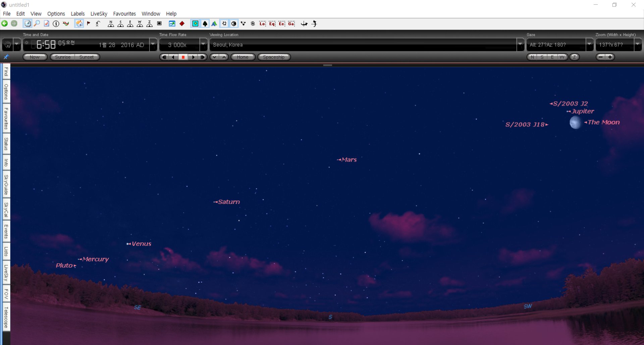Open the Time Flow Rate dropdown

click(203, 44)
